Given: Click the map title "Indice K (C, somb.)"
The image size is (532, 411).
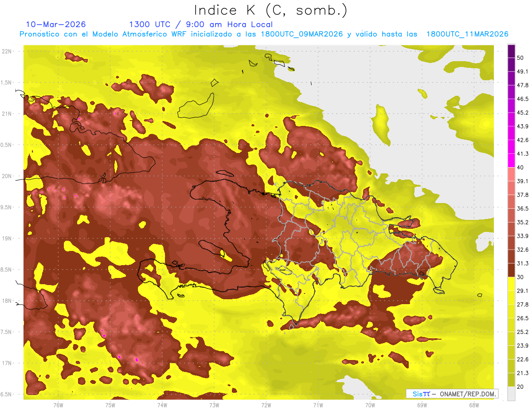Looking at the screenshot, I should 270,10.
